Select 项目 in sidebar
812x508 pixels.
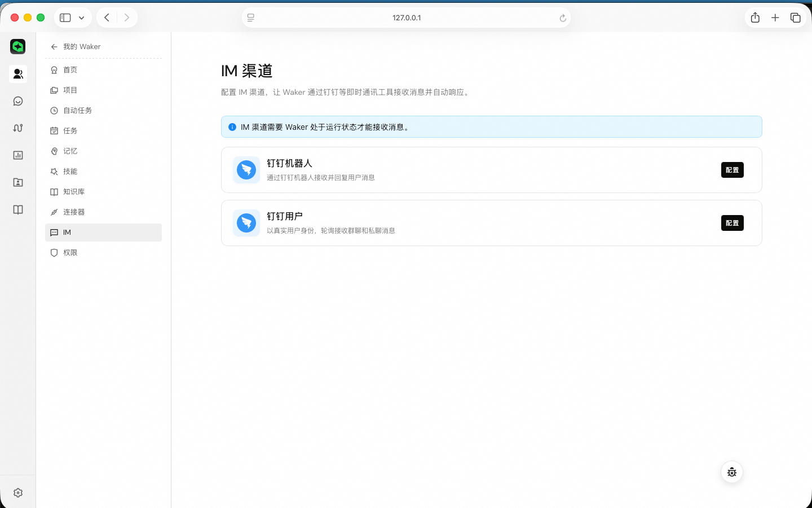coord(103,90)
